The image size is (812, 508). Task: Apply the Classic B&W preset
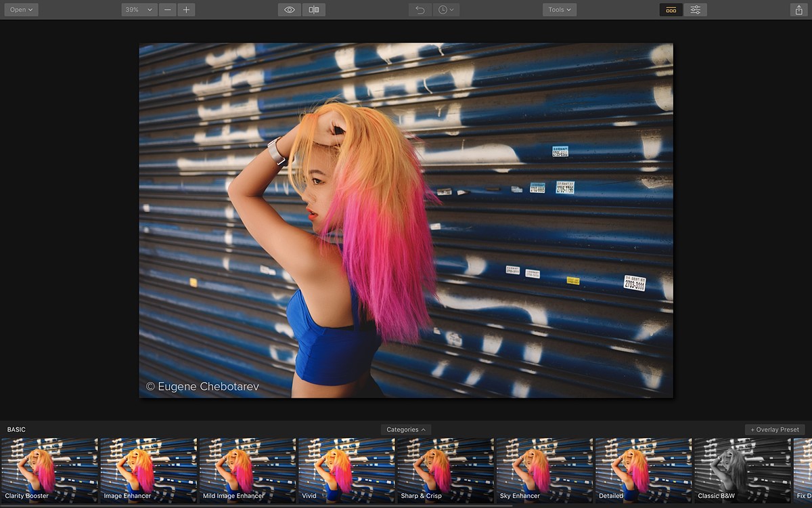tap(742, 469)
